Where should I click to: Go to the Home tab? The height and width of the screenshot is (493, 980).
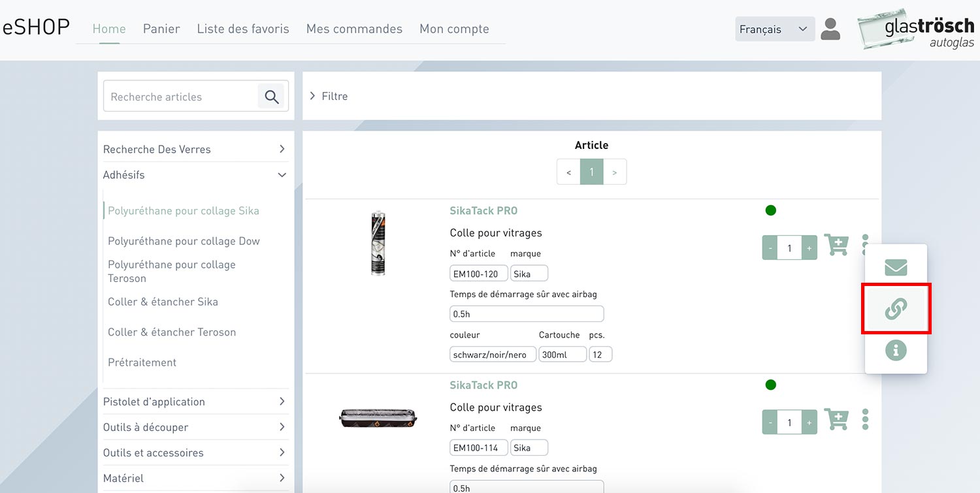tap(109, 29)
